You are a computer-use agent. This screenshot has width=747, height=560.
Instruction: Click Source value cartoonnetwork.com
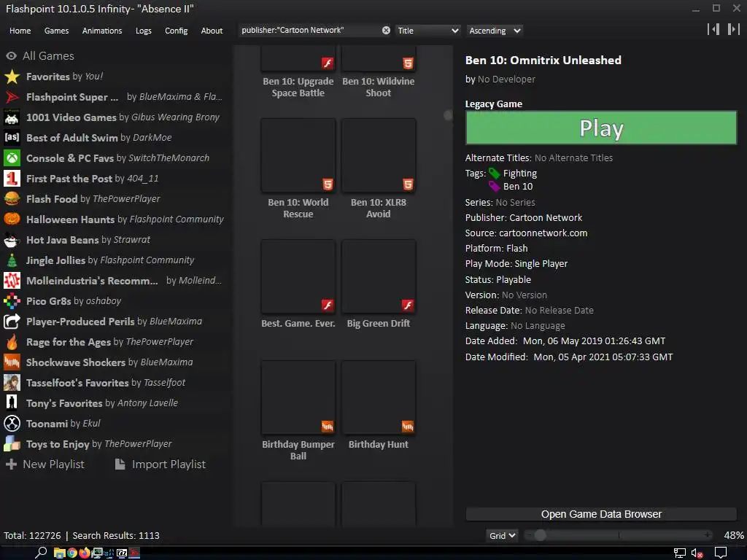(543, 233)
